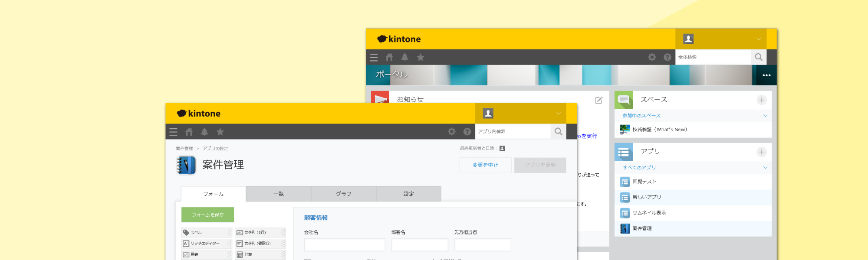Click the search magnifier next to アプリ内検索
The image size is (868, 260).
click(559, 131)
